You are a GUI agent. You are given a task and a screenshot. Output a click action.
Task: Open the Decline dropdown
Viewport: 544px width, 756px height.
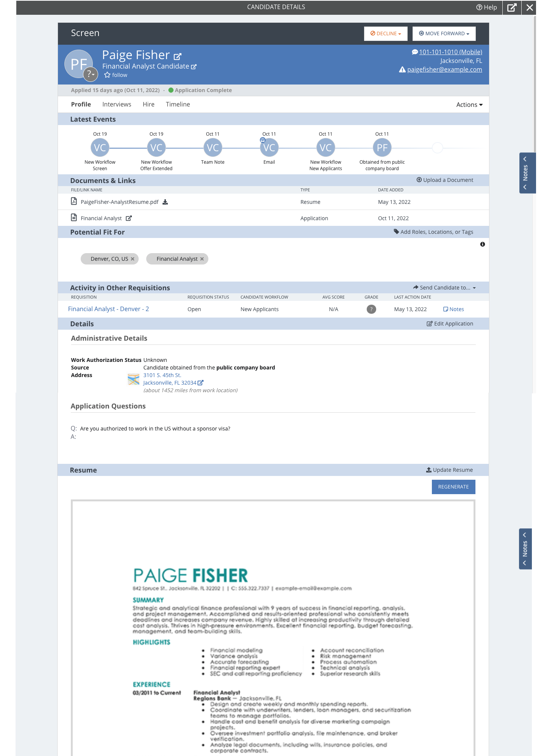tap(386, 33)
